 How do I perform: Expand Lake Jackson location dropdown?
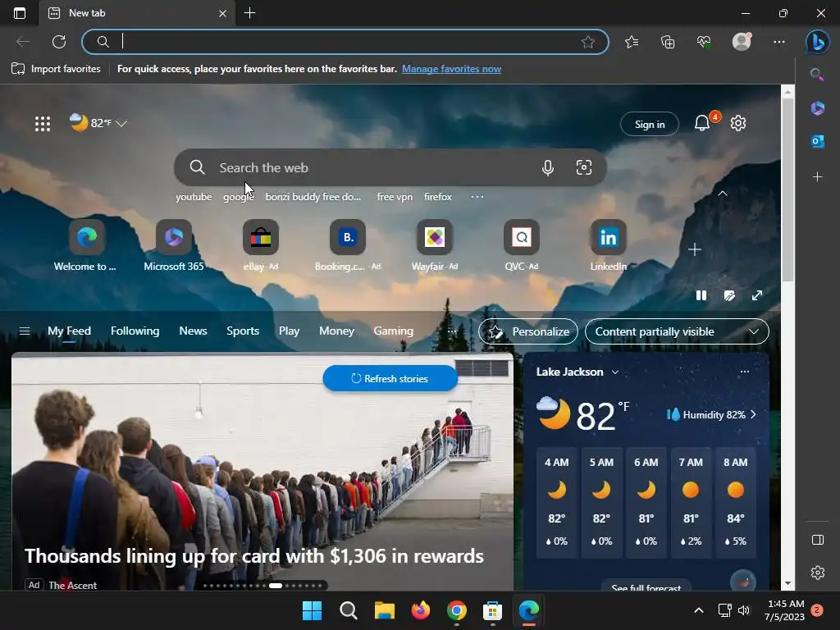[x=615, y=372]
